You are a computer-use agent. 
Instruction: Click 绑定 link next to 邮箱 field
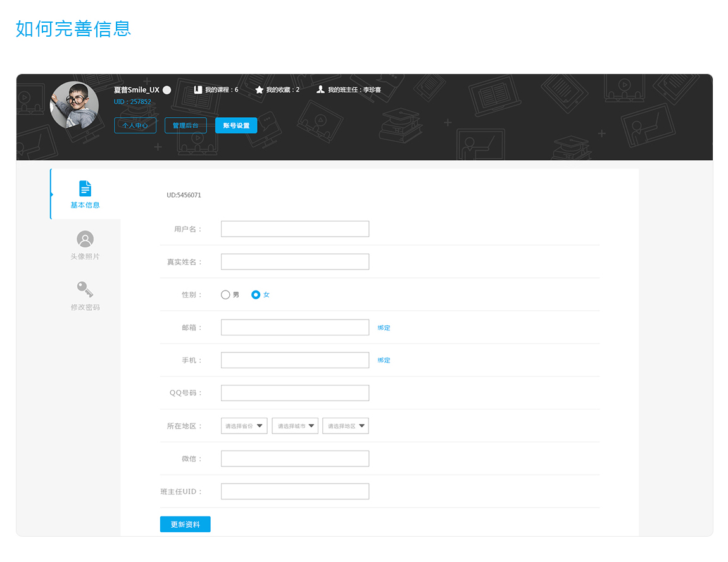pos(384,328)
